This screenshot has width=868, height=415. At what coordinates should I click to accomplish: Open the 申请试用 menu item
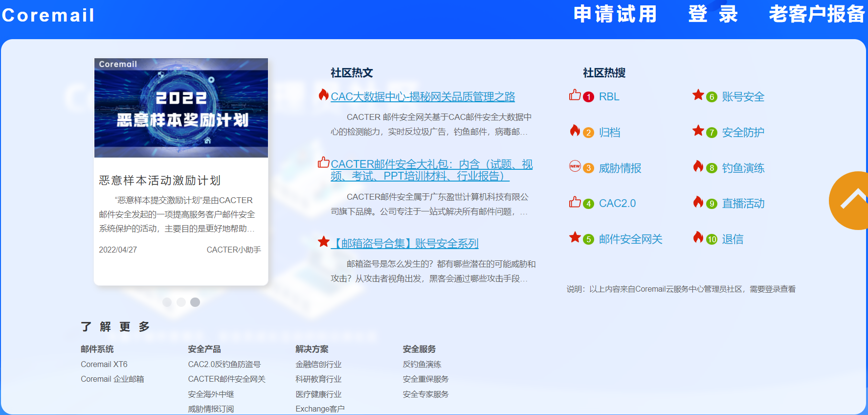tap(615, 14)
